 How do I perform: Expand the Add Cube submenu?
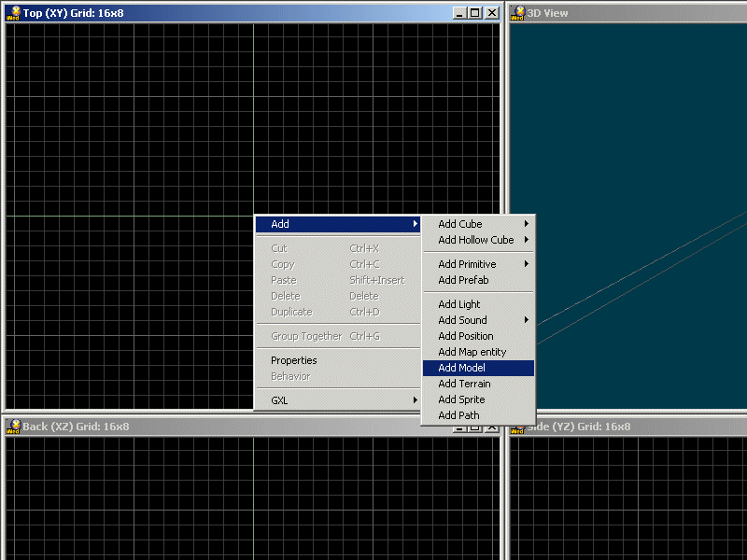477,224
